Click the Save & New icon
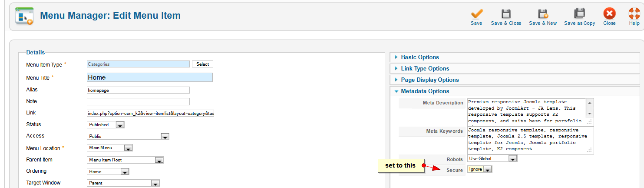Viewport: 644px width, 188px height. [543, 14]
